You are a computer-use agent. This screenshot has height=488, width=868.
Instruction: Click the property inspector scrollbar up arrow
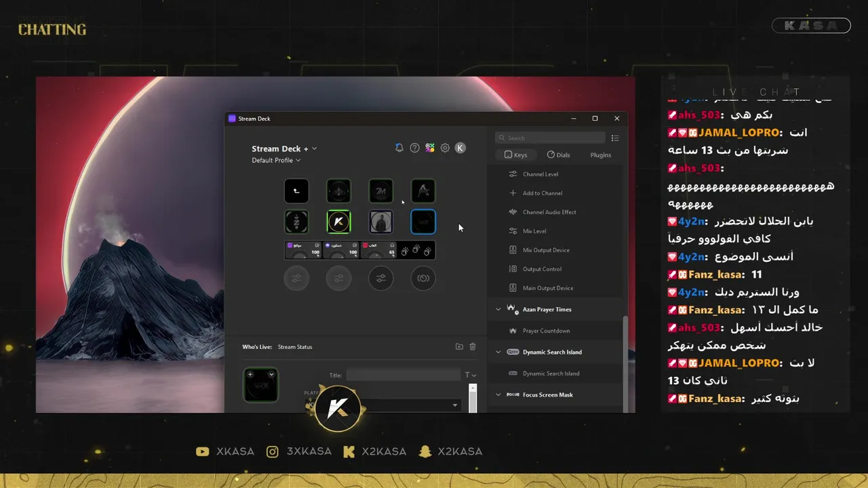click(x=473, y=388)
